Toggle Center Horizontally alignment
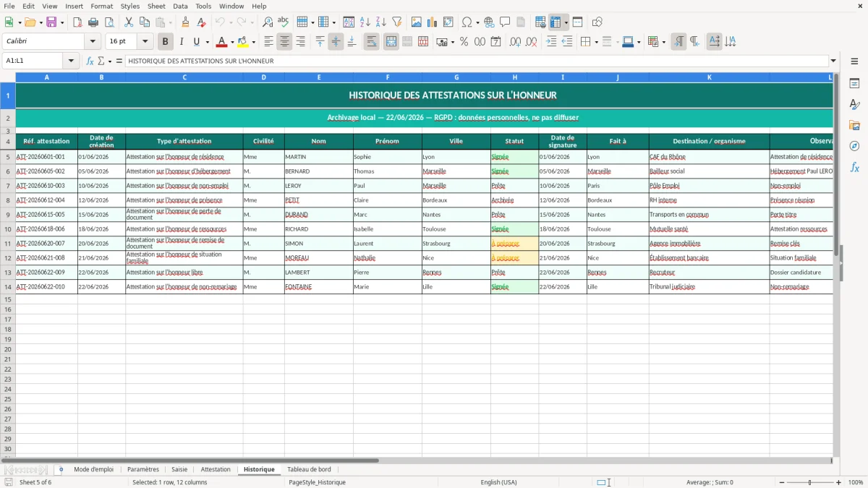This screenshot has height=488, width=868. (285, 42)
